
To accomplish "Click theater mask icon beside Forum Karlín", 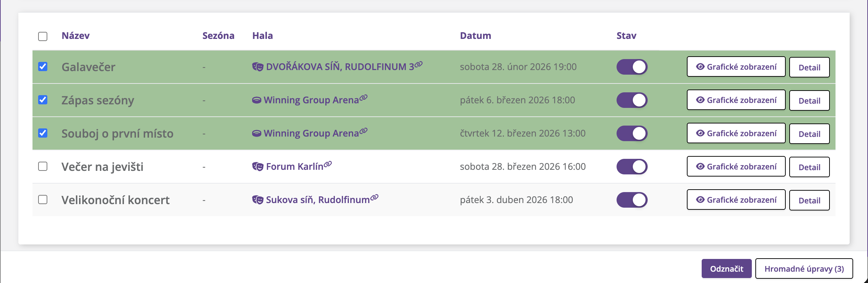I will (x=257, y=167).
